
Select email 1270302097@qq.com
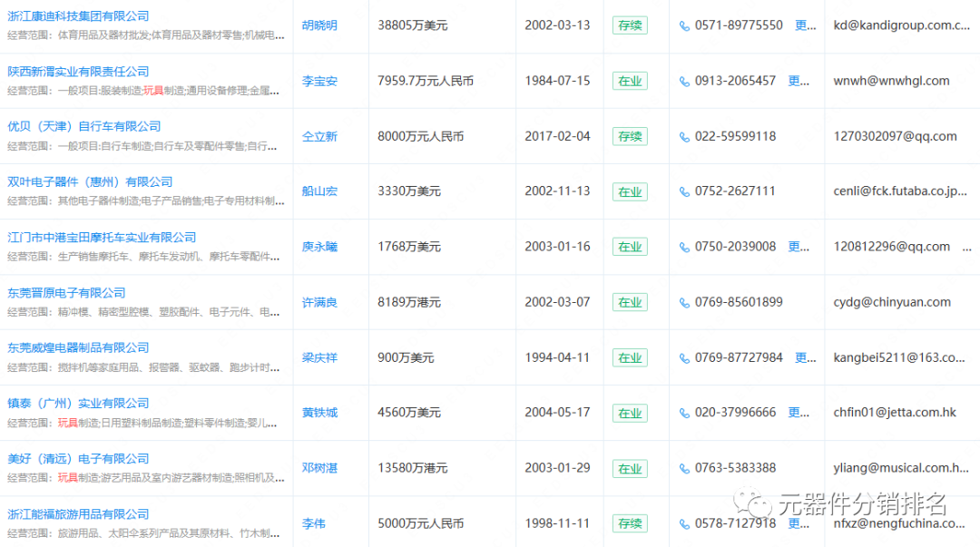[895, 136]
